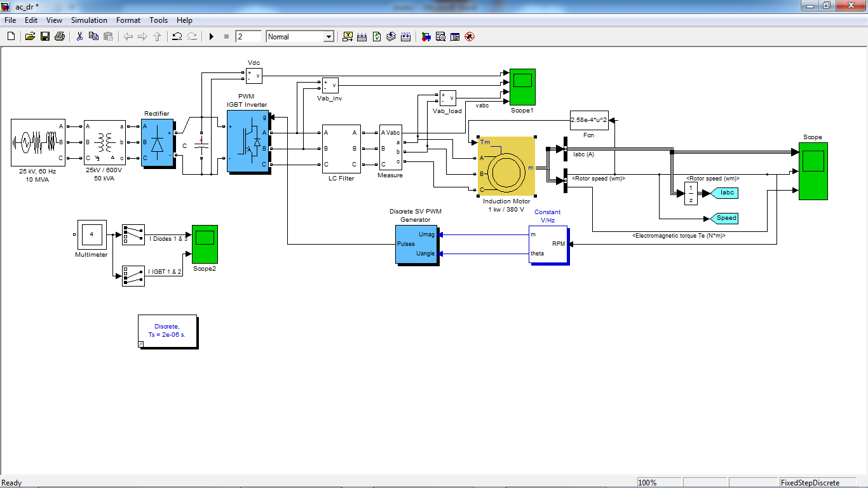
Task: Select the Induction Motor block
Action: pos(506,166)
